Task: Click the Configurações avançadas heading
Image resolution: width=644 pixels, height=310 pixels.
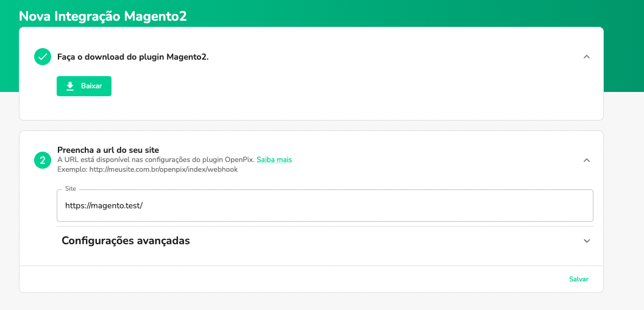Action: (126, 241)
